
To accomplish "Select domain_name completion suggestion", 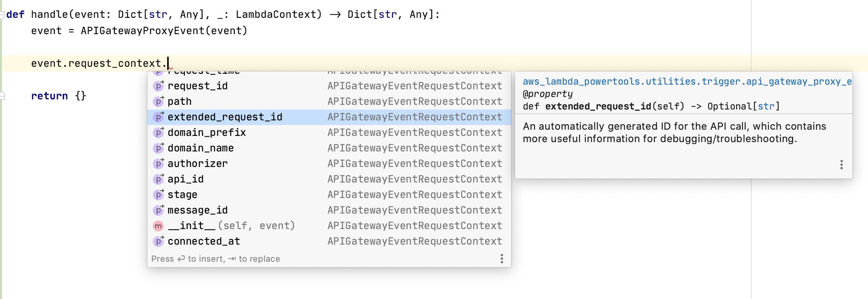I will pyautogui.click(x=201, y=148).
